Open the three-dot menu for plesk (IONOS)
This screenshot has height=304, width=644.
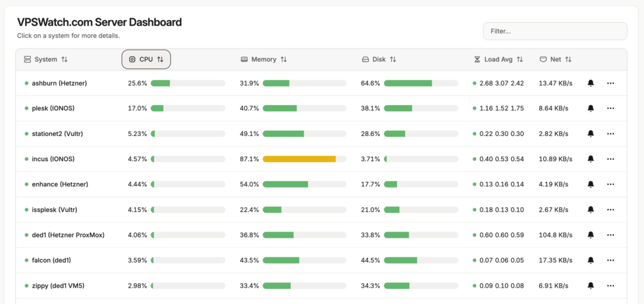coord(610,108)
